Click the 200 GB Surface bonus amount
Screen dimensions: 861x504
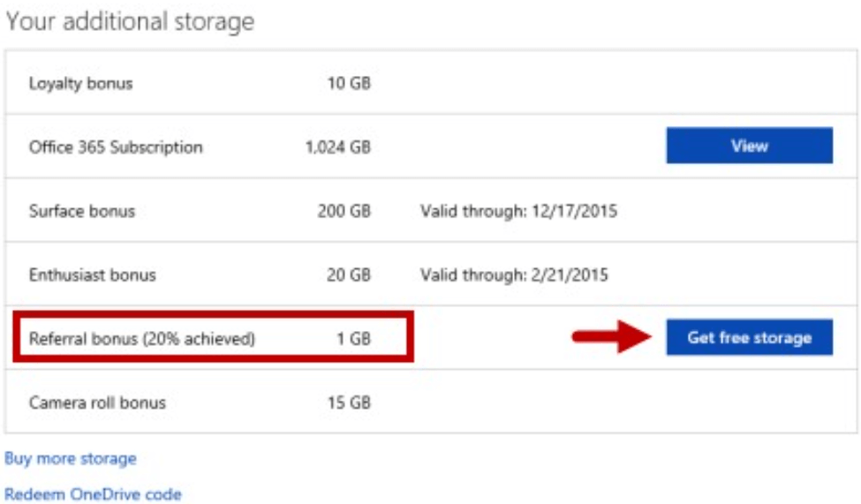point(344,211)
